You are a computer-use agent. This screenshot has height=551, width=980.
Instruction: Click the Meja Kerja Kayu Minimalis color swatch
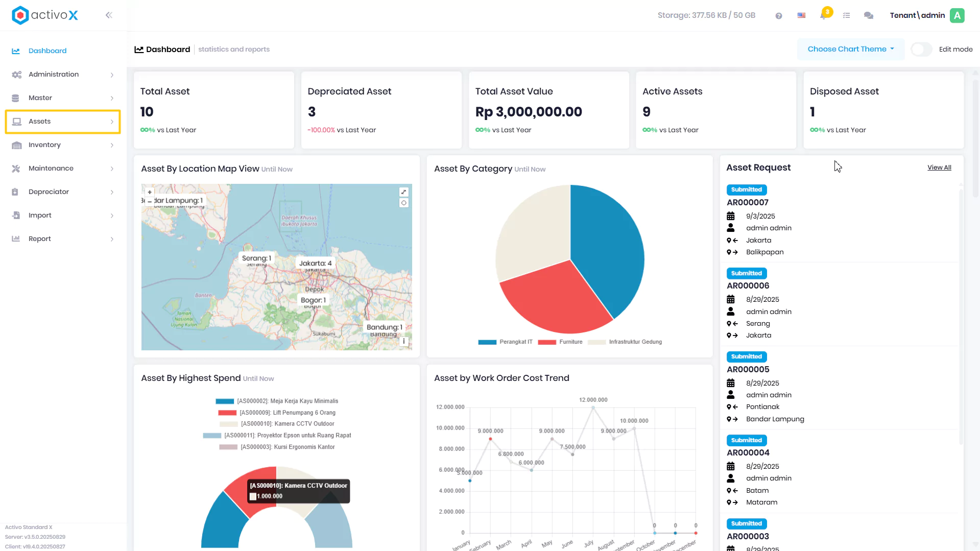[225, 401]
